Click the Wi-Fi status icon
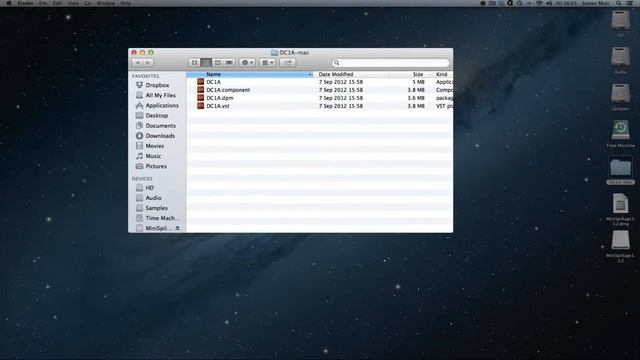 click(539, 3)
